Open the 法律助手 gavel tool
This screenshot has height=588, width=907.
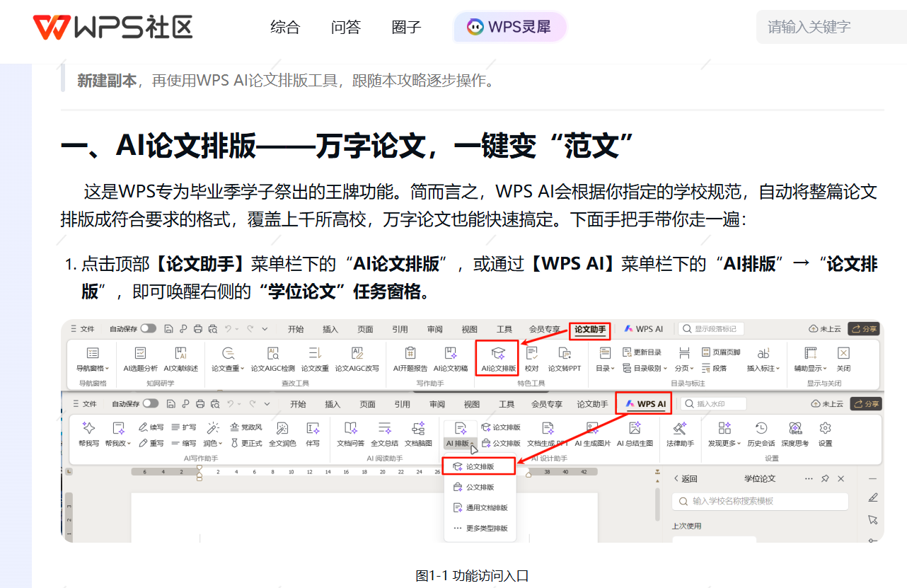click(680, 434)
